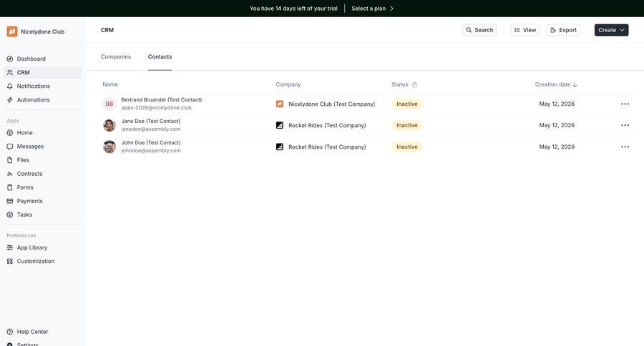Click the Inactive badge for Jane Doe
The image size is (644, 346).
(407, 125)
